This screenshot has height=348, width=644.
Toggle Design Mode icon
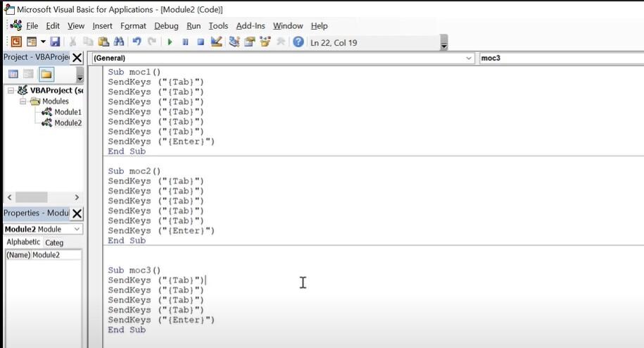[216, 42]
